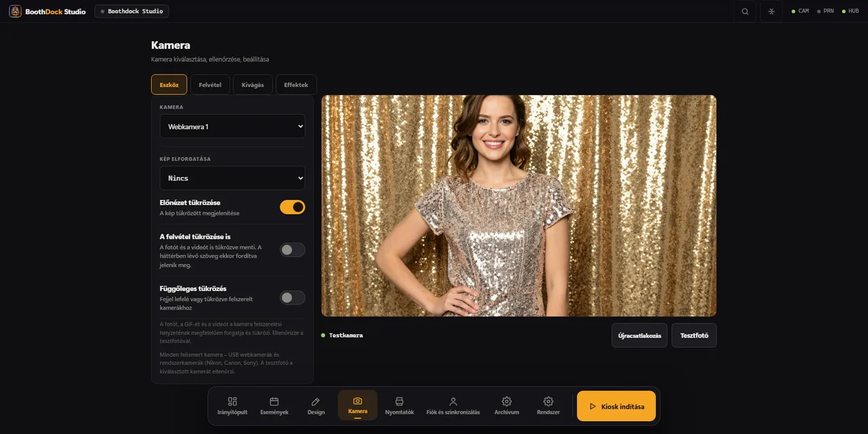868x434 pixels.
Task: Open the Rendszer settings icon
Action: point(548,401)
